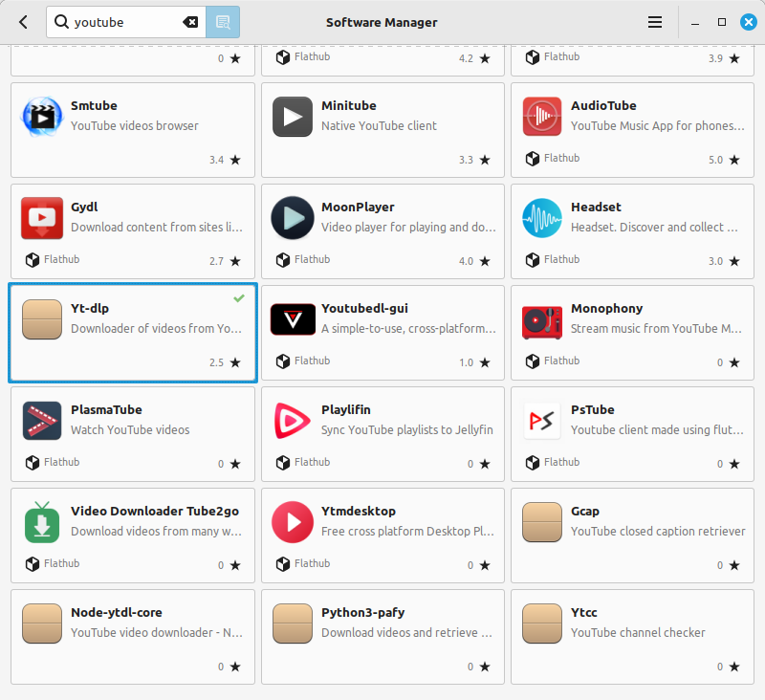Image resolution: width=765 pixels, height=700 pixels.
Task: Click the Gydl red download icon
Action: tap(42, 218)
